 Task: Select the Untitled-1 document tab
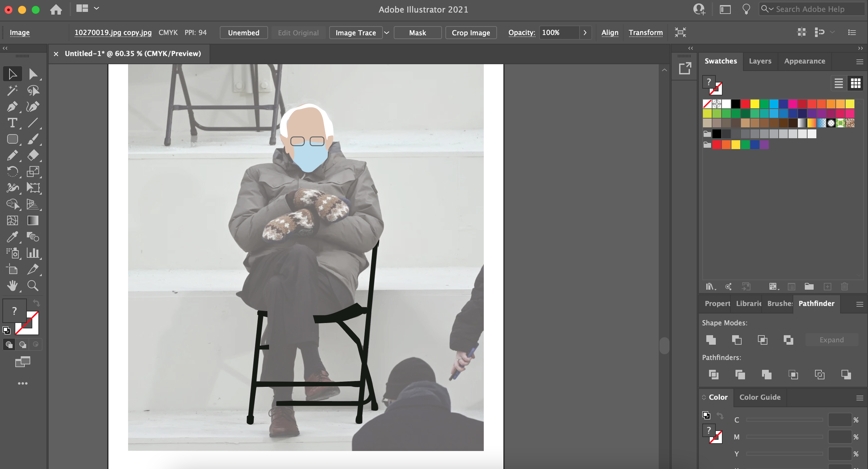(x=133, y=54)
